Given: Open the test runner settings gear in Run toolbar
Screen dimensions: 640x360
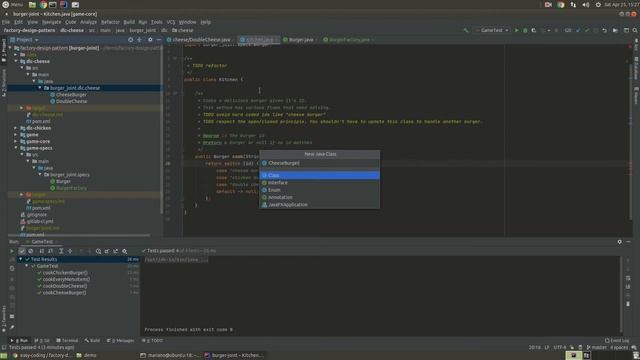Looking at the screenshot, I should pos(124,251).
